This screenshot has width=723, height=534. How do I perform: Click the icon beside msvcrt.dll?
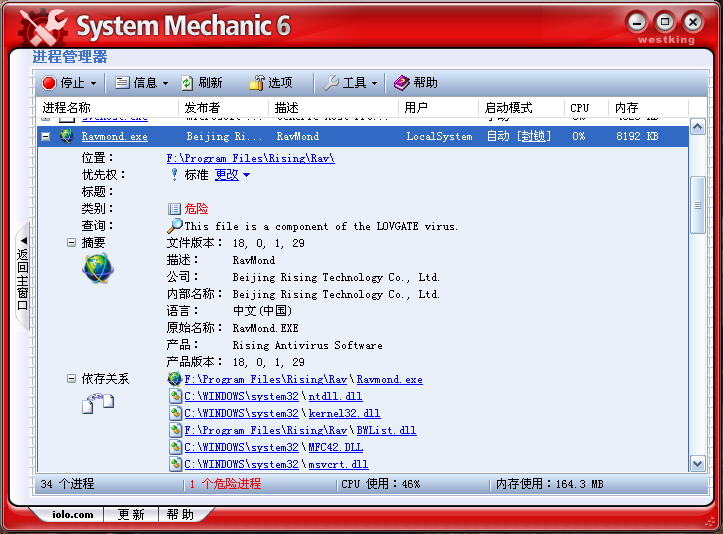pyautogui.click(x=175, y=464)
